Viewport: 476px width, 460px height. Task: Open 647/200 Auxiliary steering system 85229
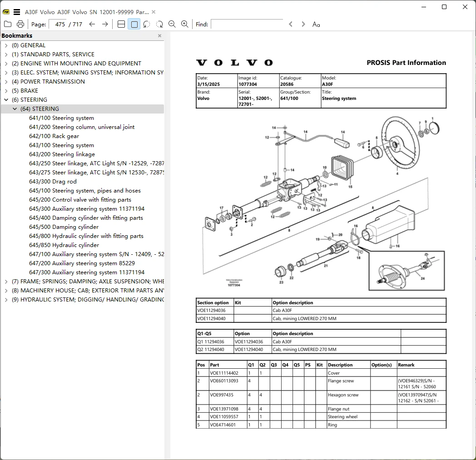tap(82, 264)
